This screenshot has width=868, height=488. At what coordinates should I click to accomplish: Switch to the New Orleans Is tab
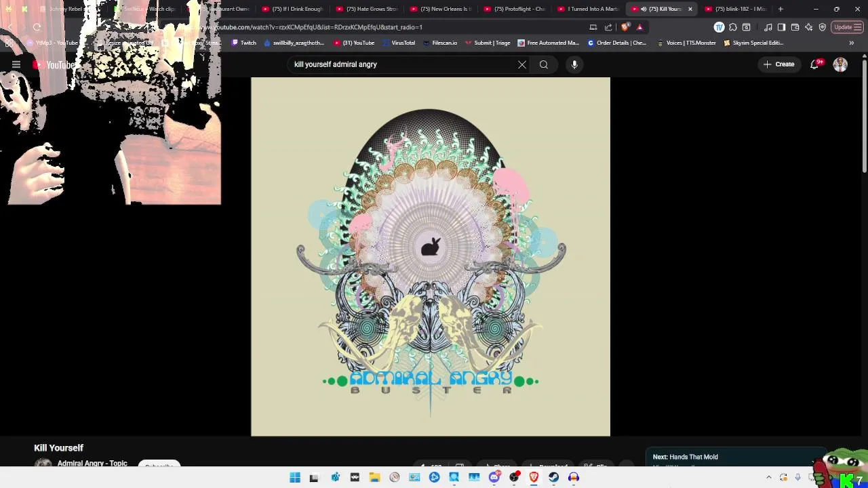pyautogui.click(x=441, y=9)
